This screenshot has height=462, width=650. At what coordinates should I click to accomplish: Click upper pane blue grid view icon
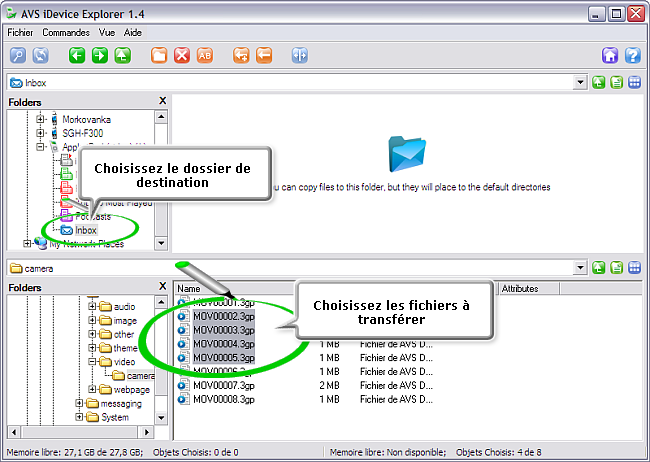point(635,83)
